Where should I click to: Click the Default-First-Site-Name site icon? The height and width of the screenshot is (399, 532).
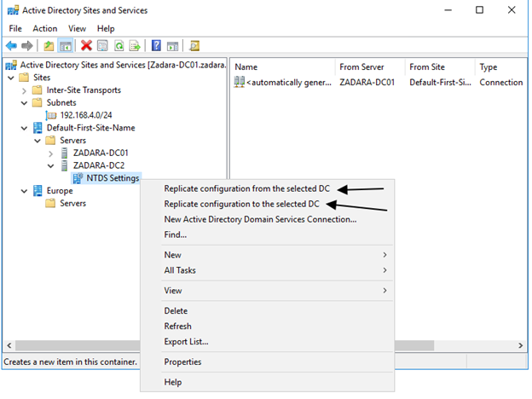coord(38,128)
